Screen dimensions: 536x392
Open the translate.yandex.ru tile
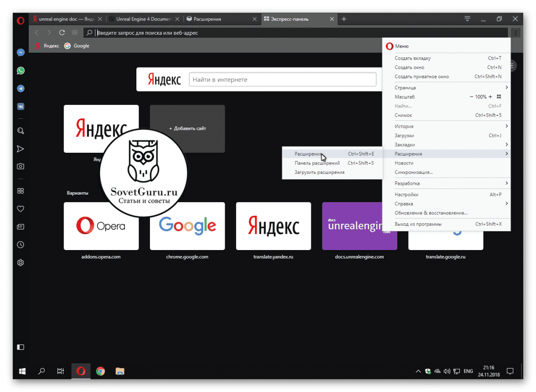point(274,226)
